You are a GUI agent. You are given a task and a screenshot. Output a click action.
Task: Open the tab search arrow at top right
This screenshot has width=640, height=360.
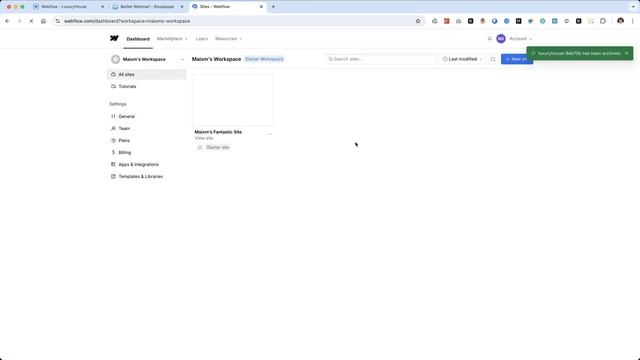click(x=633, y=7)
